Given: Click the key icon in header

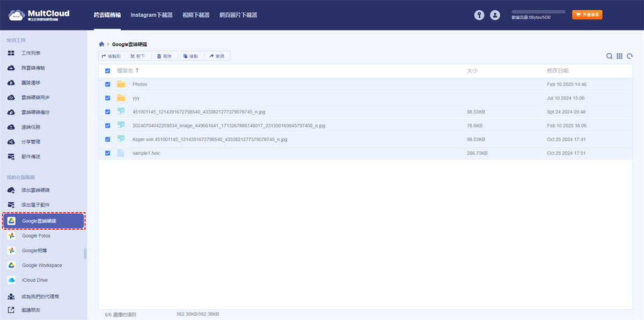Looking at the screenshot, I should [479, 16].
